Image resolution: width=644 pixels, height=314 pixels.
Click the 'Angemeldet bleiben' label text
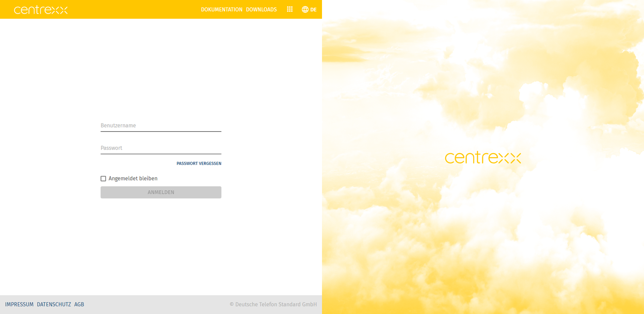click(x=133, y=179)
